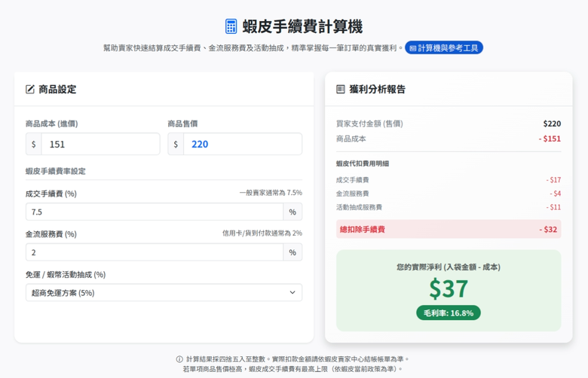Click the 活動抽成服務費 row label
The width and height of the screenshot is (588, 378).
coord(359,207)
